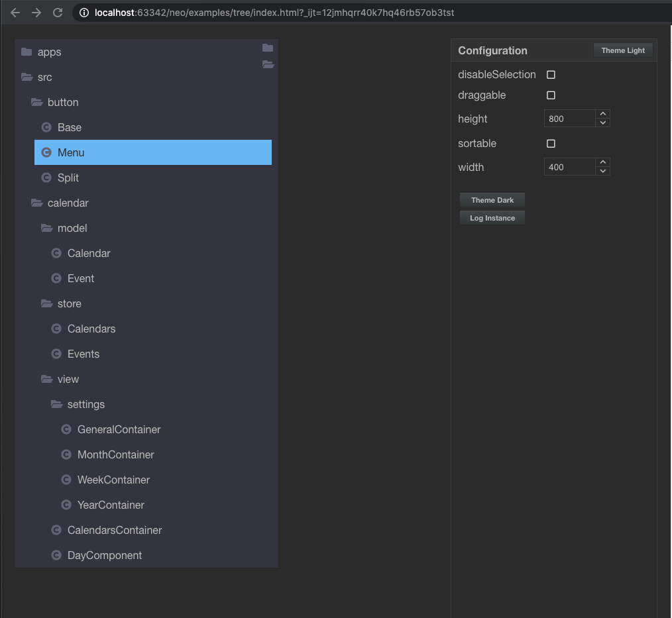Click the class icon beside DayComponent
This screenshot has width=672, height=618.
tap(56, 555)
